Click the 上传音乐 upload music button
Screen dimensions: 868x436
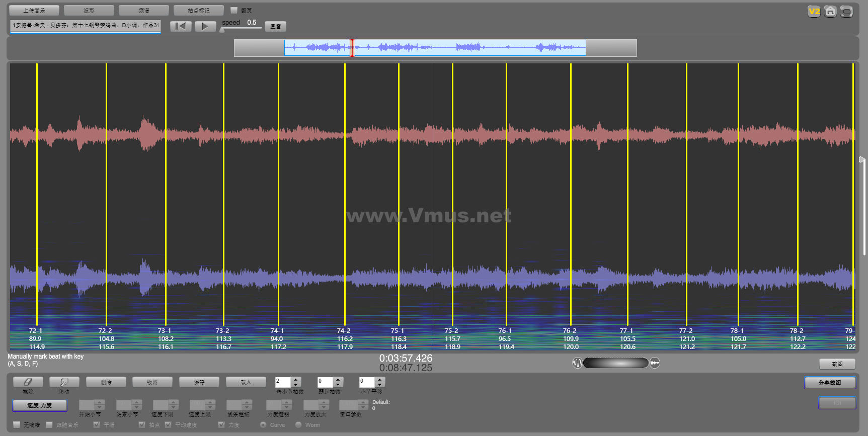(x=34, y=10)
